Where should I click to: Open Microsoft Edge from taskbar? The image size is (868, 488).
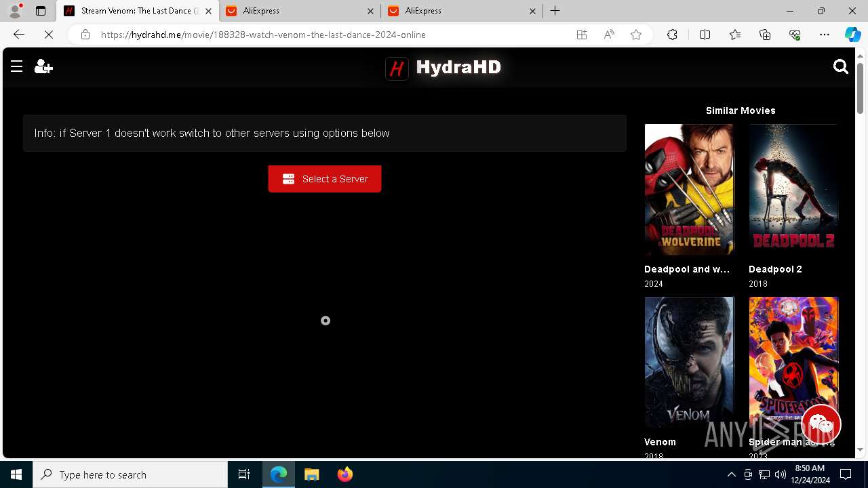pyautogui.click(x=279, y=474)
